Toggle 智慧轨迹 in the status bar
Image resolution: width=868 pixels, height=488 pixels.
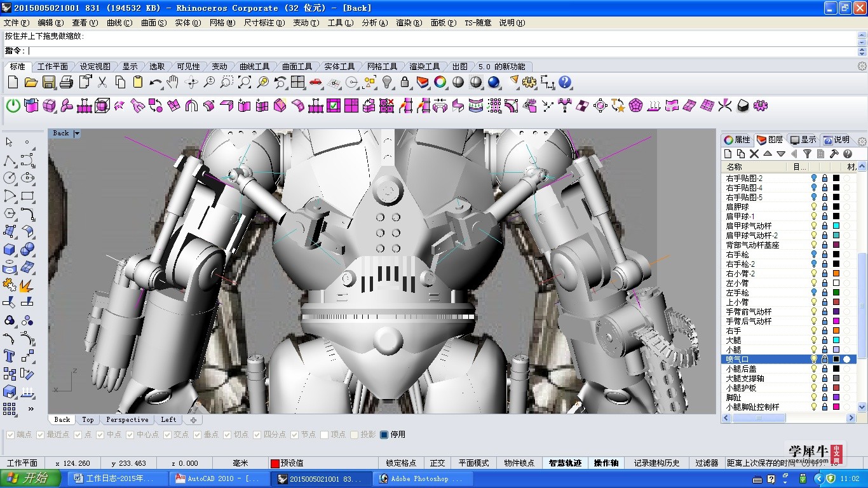point(565,463)
